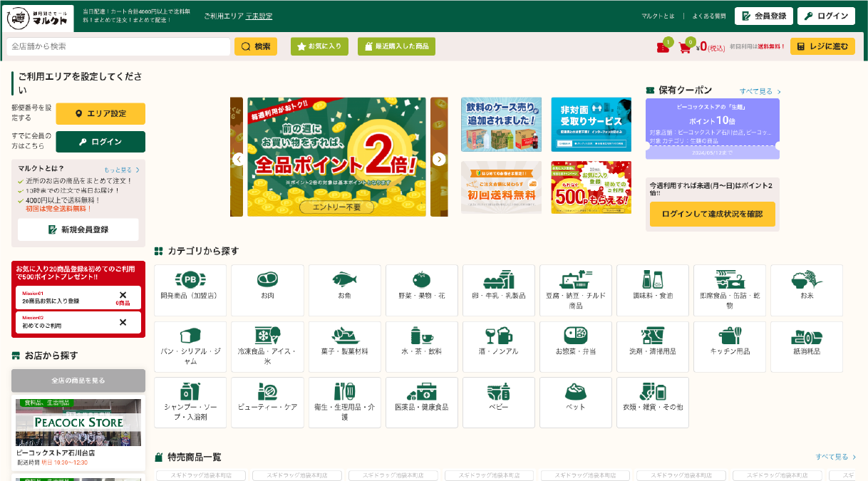The width and height of the screenshot is (868, 481).
Task: Click the 検索 search button
Action: click(x=256, y=46)
